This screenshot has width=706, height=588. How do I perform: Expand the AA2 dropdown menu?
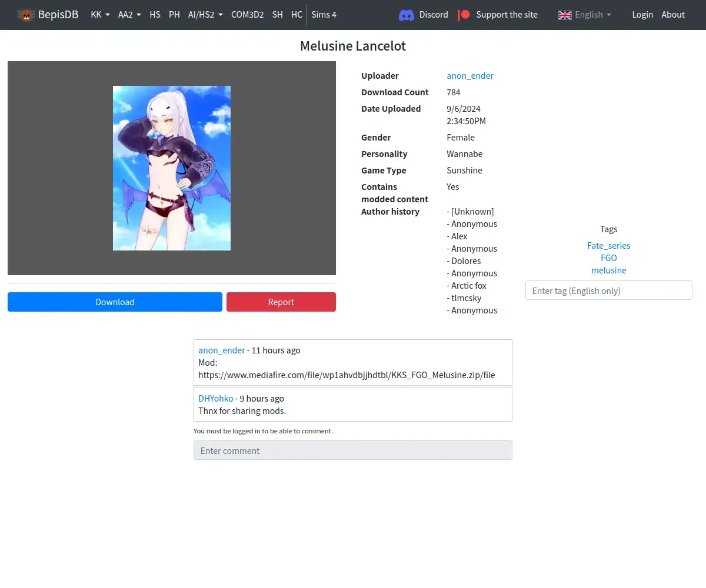point(129,15)
